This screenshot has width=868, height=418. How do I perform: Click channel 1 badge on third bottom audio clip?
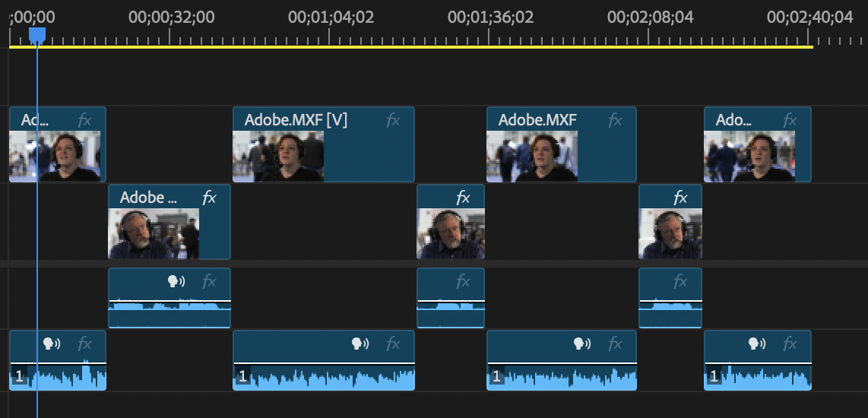click(x=496, y=375)
